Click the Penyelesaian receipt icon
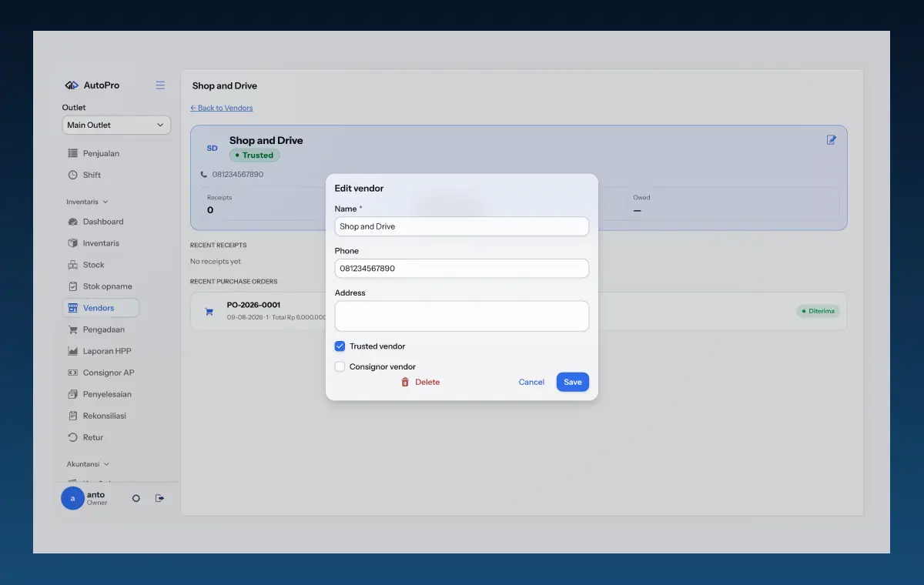 click(x=73, y=394)
